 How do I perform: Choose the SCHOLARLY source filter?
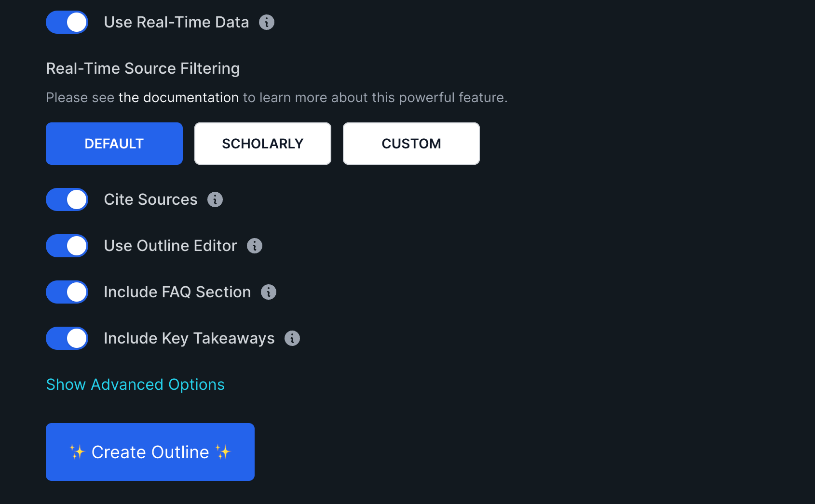[x=263, y=144]
